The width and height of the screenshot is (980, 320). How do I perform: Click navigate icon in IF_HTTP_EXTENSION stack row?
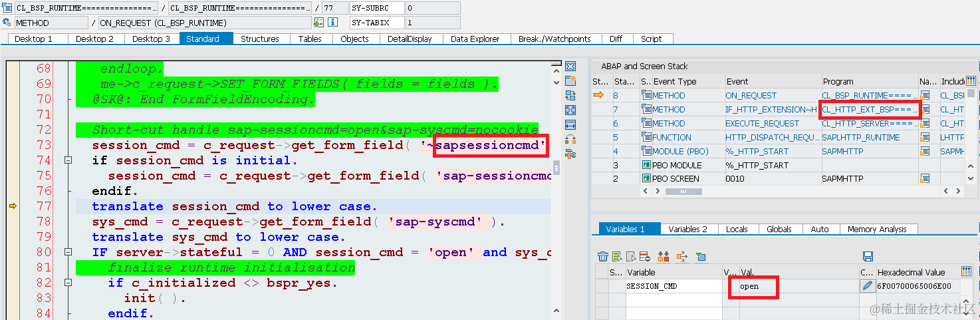(925, 110)
